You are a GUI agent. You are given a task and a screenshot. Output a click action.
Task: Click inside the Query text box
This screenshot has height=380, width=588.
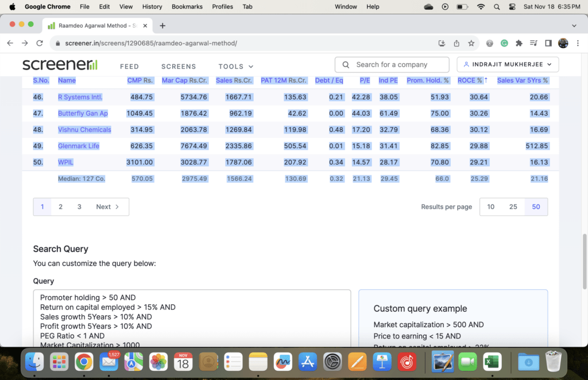[192, 318]
